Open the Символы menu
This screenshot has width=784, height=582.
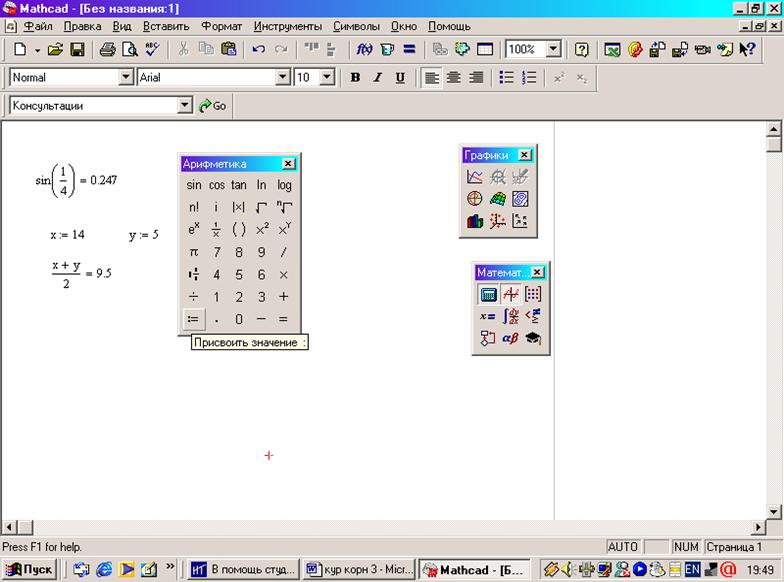(356, 26)
